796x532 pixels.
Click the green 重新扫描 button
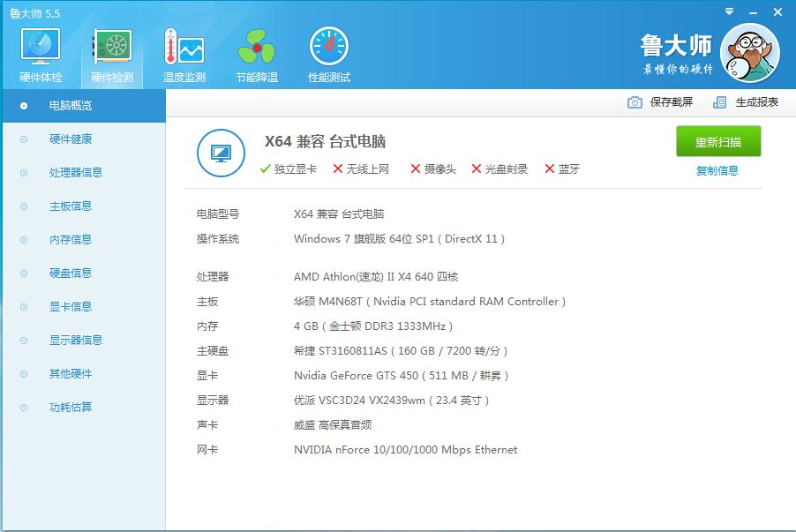click(718, 142)
